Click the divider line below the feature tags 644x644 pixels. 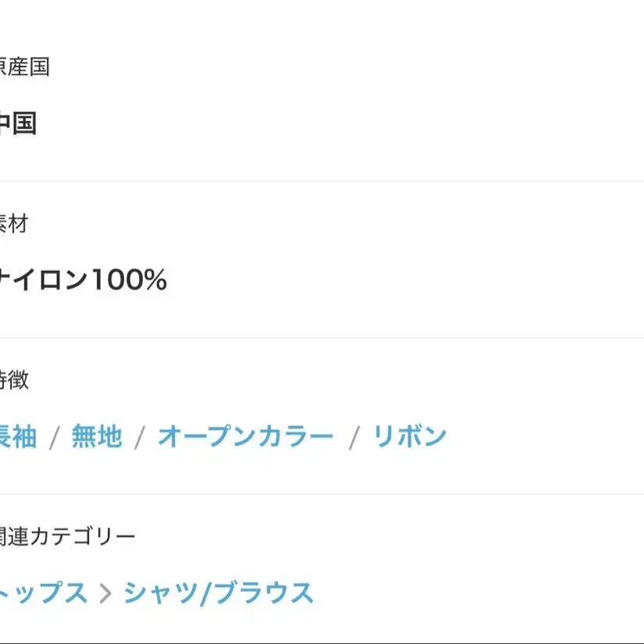[322, 494]
